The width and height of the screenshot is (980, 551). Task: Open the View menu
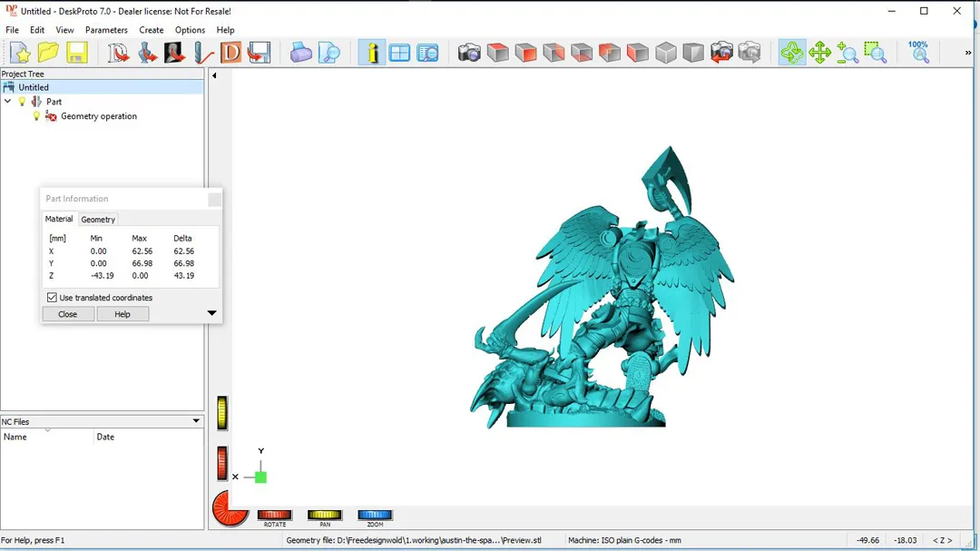coord(64,30)
